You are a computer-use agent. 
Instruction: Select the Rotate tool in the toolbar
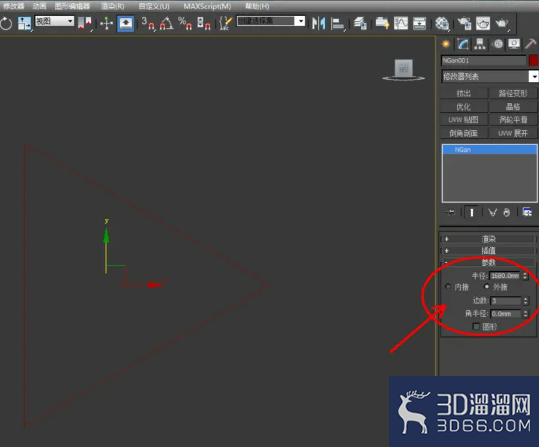[6, 23]
